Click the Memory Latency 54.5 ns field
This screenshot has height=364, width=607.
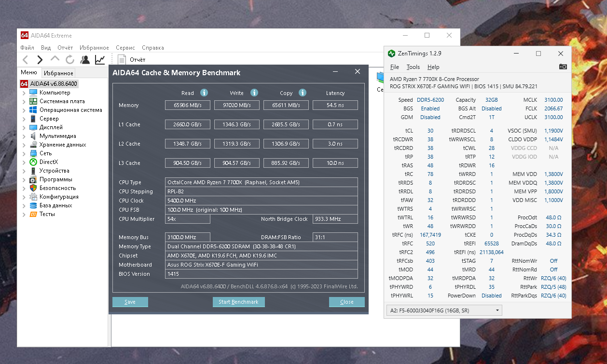point(335,105)
